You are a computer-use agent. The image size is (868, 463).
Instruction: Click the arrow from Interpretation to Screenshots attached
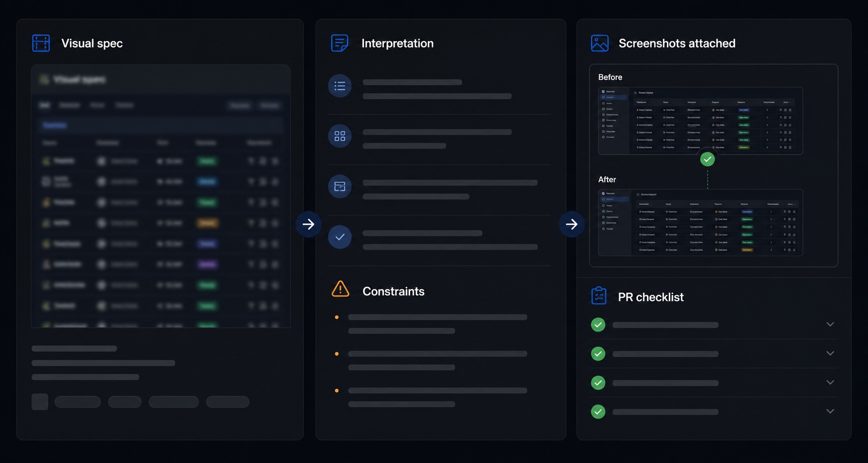pos(572,224)
